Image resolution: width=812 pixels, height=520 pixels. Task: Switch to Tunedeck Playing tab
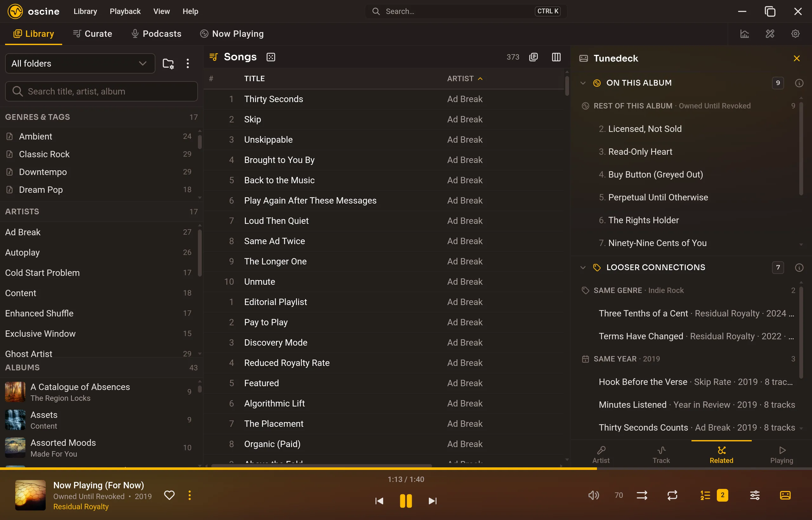[x=781, y=454]
